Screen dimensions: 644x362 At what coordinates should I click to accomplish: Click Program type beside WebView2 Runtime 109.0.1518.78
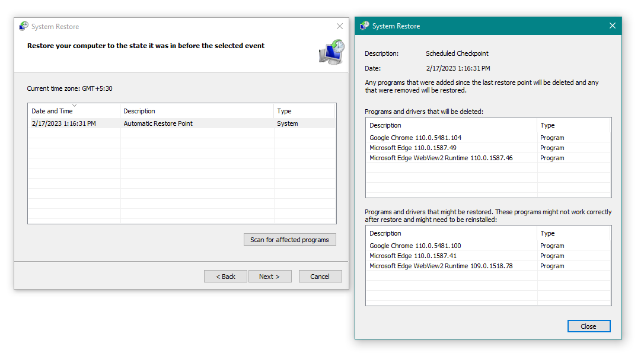click(x=552, y=266)
